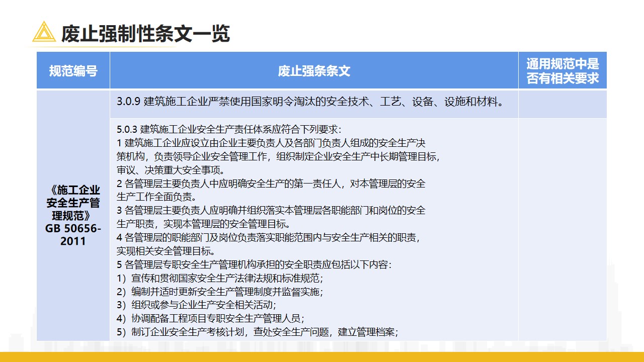Click the 规范编号 column header

pyautogui.click(x=73, y=71)
